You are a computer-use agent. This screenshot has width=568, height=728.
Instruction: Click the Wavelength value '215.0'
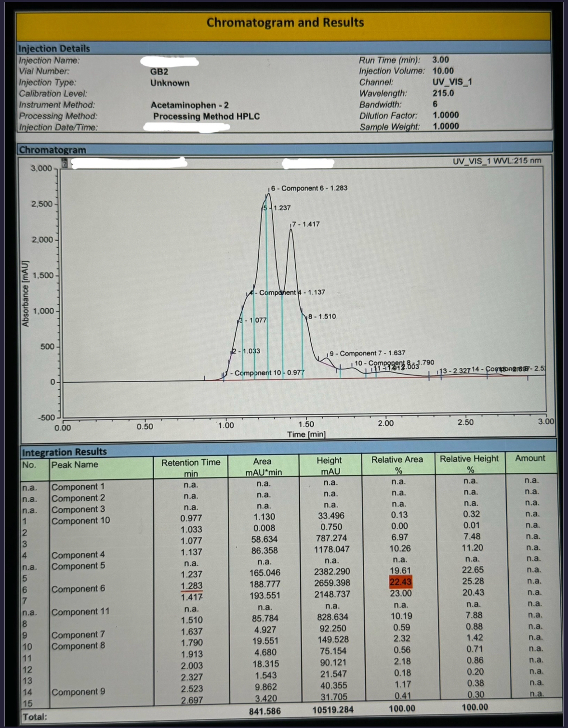(x=443, y=93)
